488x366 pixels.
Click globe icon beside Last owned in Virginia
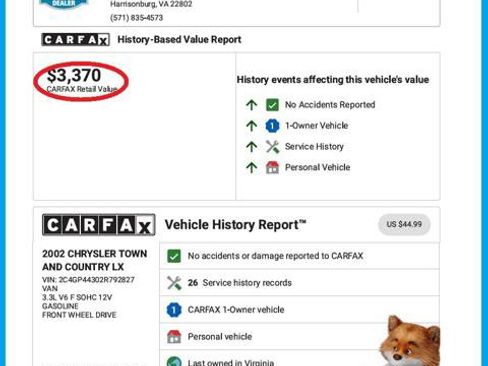coord(174,361)
